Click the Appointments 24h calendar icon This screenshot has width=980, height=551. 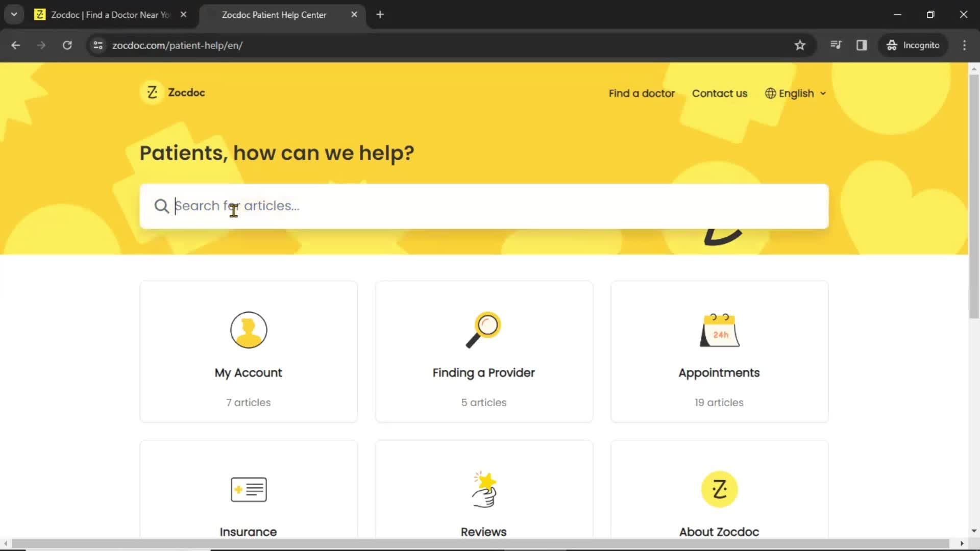point(719,330)
